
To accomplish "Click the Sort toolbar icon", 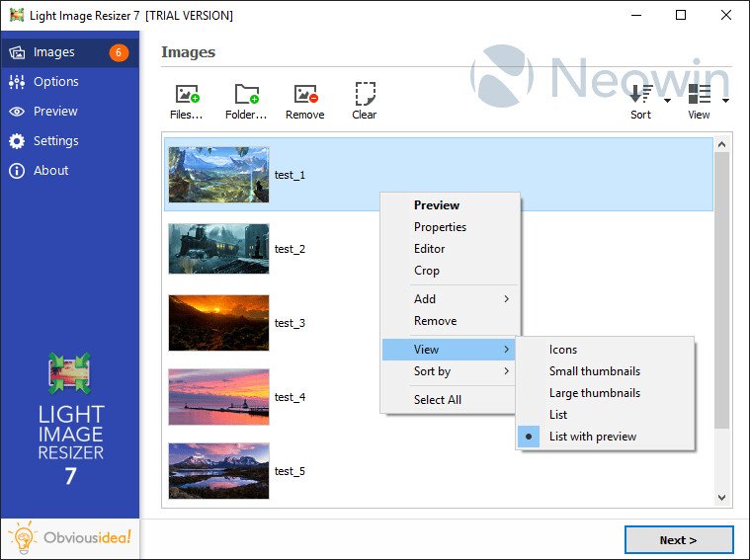I will click(641, 96).
